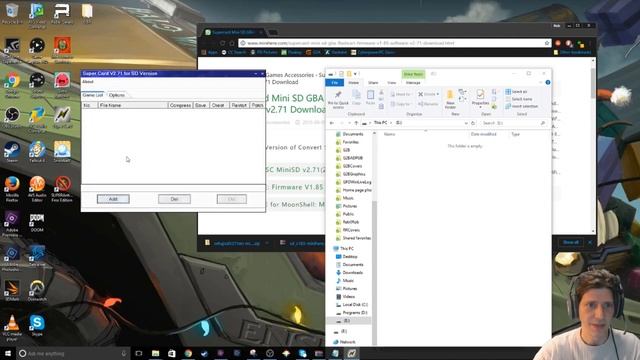Screen dimensions: 640x360
Task: Click the Windows Start button
Action: [8, 353]
